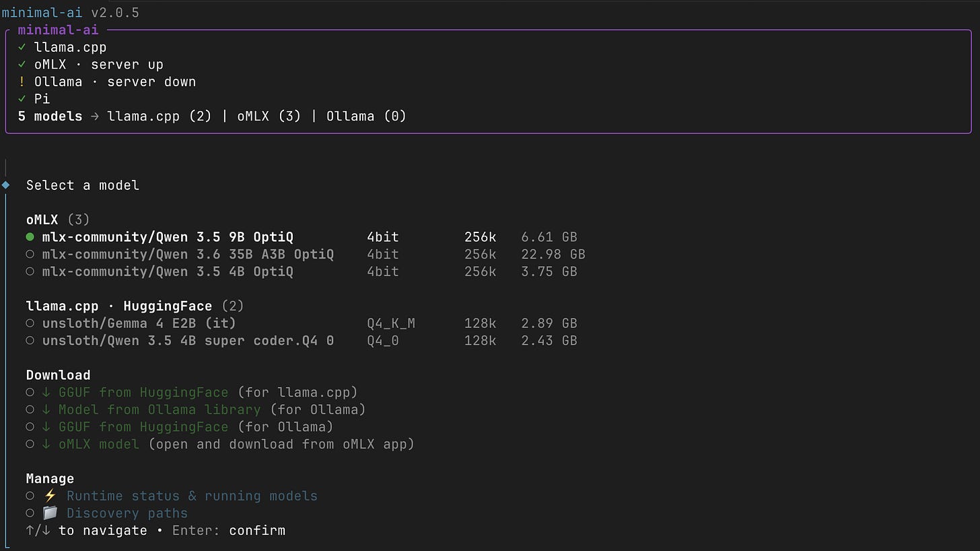
Task: Select radio for Runtime status & running models
Action: [30, 496]
